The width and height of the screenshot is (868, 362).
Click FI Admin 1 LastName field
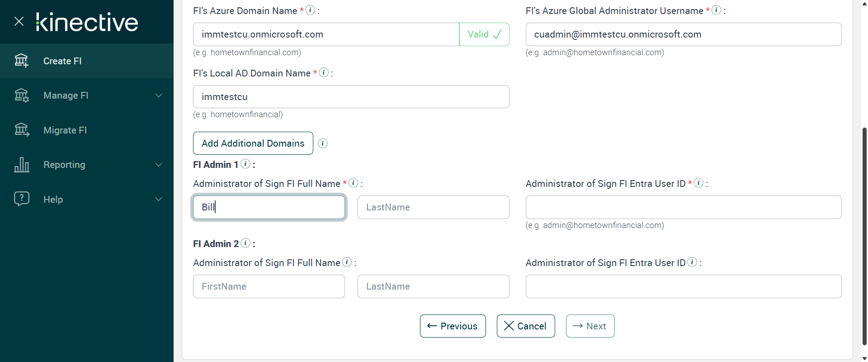pos(433,207)
